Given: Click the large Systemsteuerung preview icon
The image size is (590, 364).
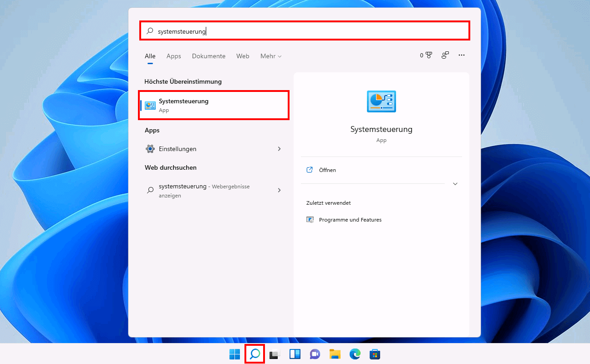Looking at the screenshot, I should (x=381, y=101).
